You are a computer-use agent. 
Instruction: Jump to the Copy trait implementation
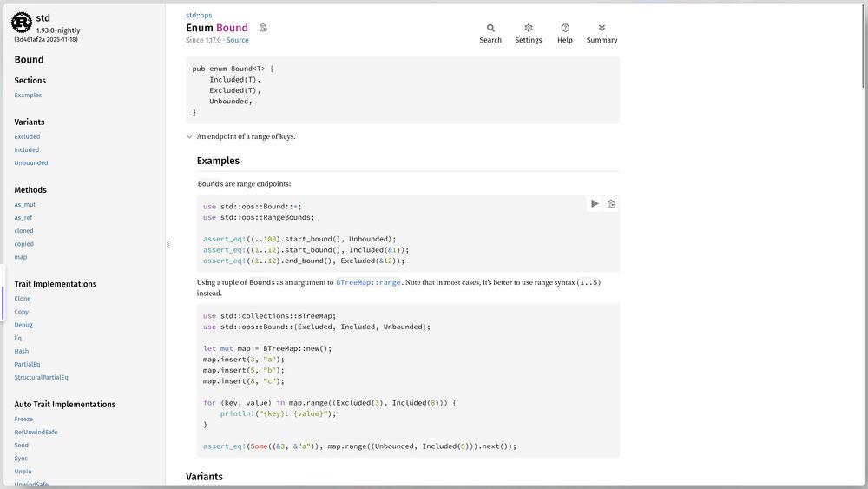(22, 312)
